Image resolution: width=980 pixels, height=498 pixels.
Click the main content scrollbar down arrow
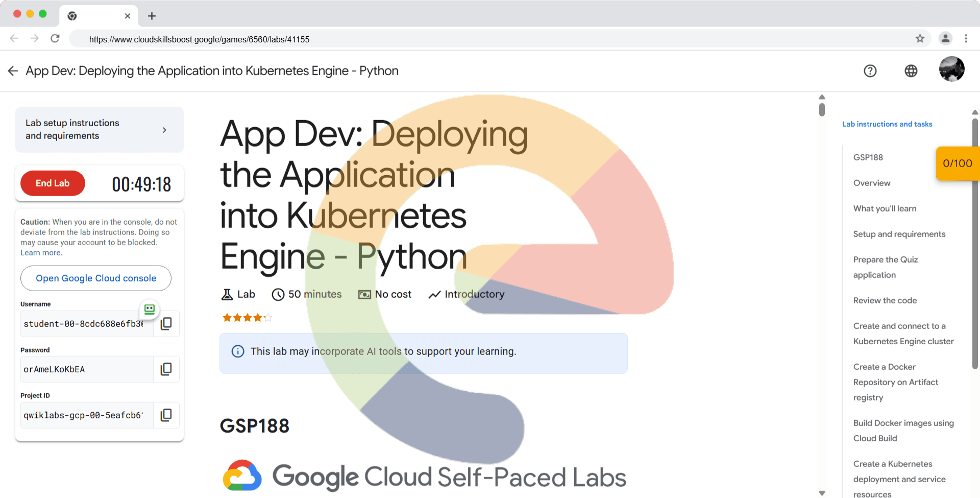point(822,493)
